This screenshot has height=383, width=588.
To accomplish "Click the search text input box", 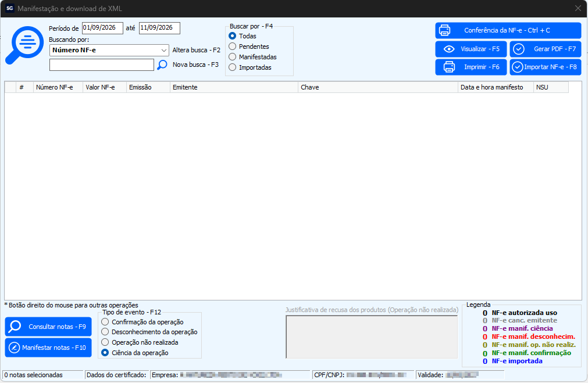I will click(x=102, y=65).
